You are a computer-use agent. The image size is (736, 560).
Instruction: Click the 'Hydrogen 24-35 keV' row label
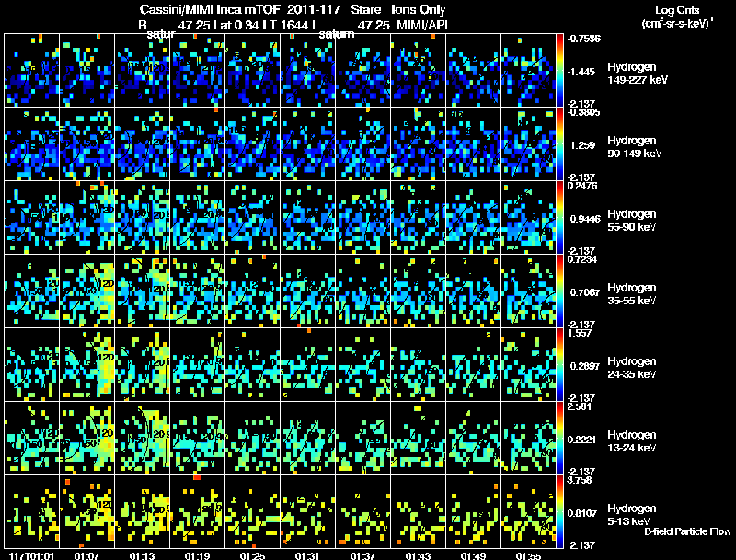(x=632, y=368)
